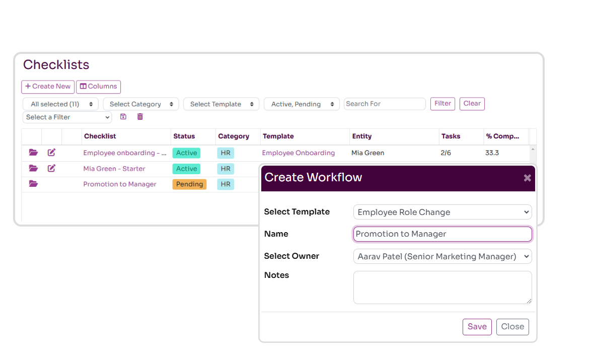This screenshot has width=592, height=364.
Task: Open the folder for Employee onboarding checklist
Action: click(x=33, y=153)
